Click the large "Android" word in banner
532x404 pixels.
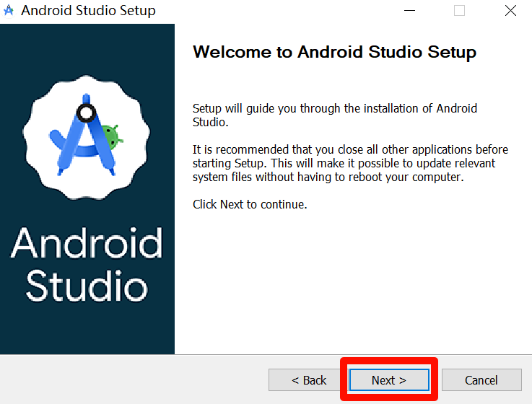click(x=87, y=244)
